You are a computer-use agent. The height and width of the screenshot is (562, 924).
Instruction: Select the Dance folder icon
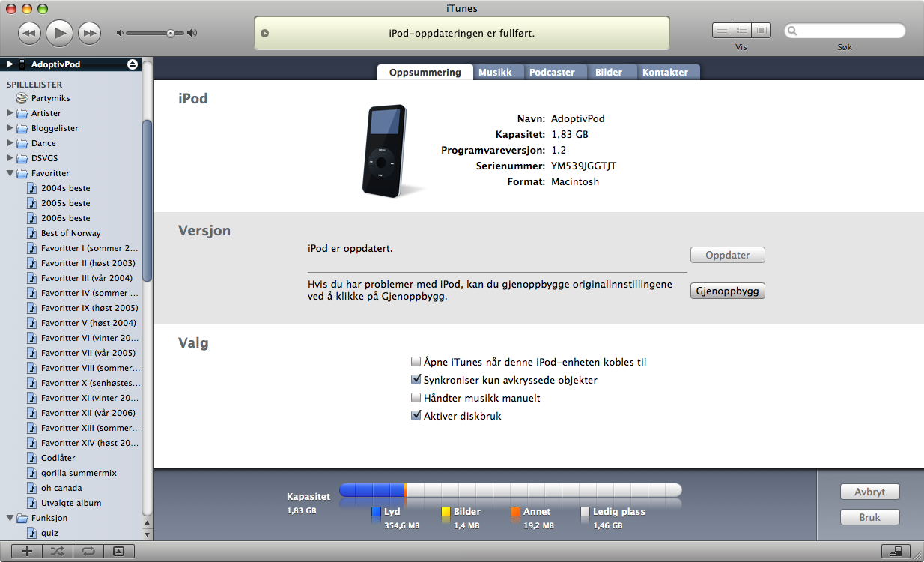(22, 143)
